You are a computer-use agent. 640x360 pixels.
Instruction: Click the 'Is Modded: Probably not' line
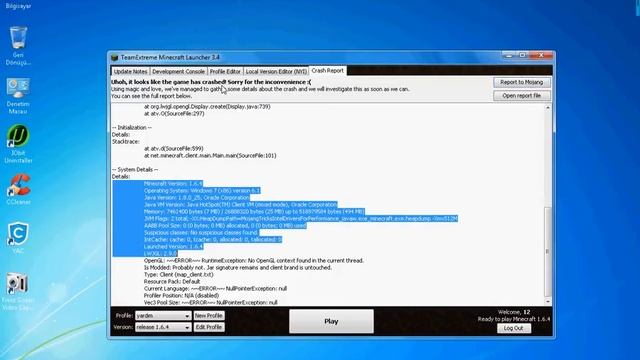coord(238,268)
